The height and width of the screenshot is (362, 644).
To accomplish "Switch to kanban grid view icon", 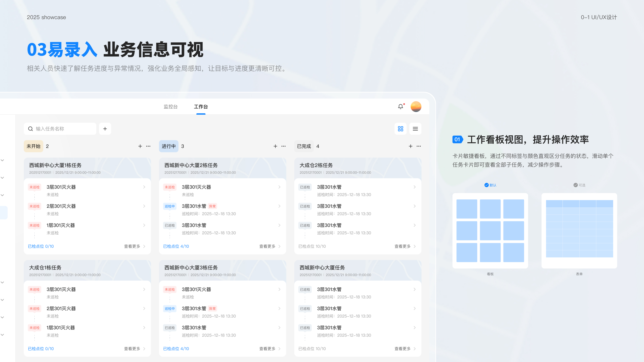I will pyautogui.click(x=400, y=129).
